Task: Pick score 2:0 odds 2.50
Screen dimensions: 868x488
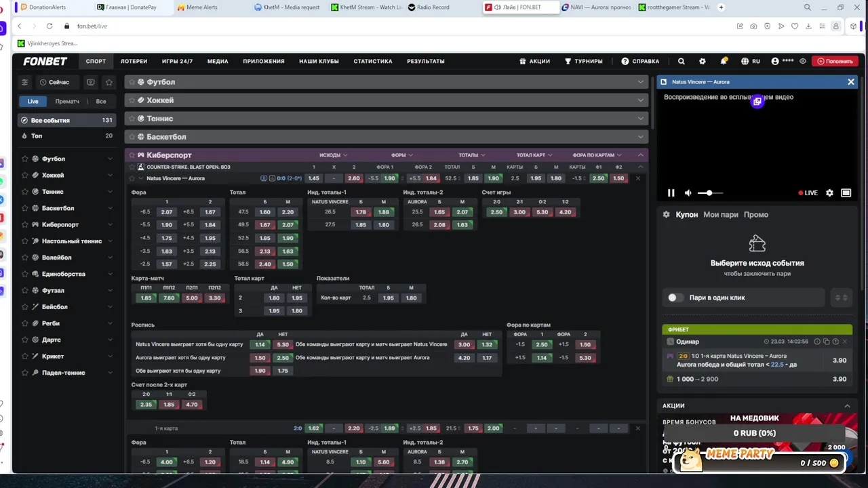Action: 497,212
